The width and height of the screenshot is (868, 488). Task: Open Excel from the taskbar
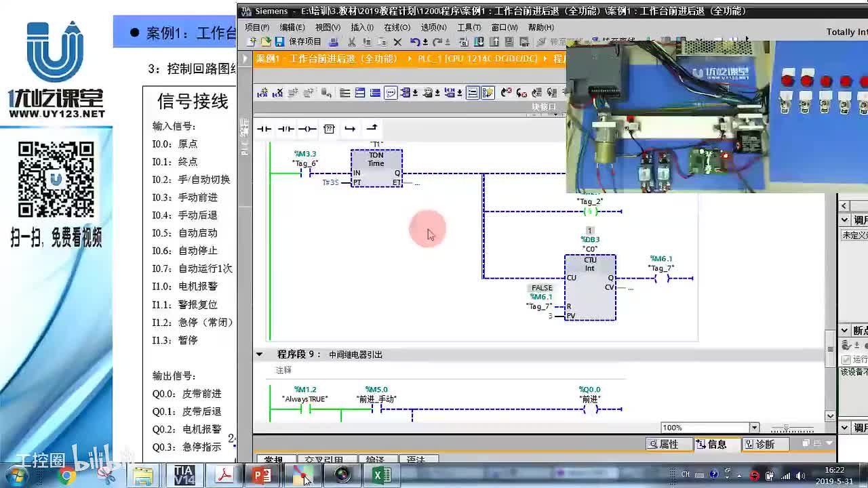click(x=381, y=476)
